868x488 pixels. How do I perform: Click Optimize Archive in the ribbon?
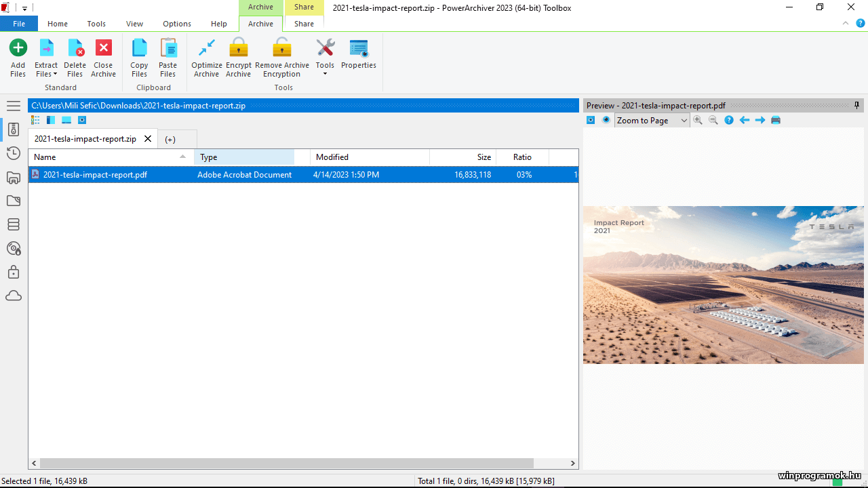(207, 58)
